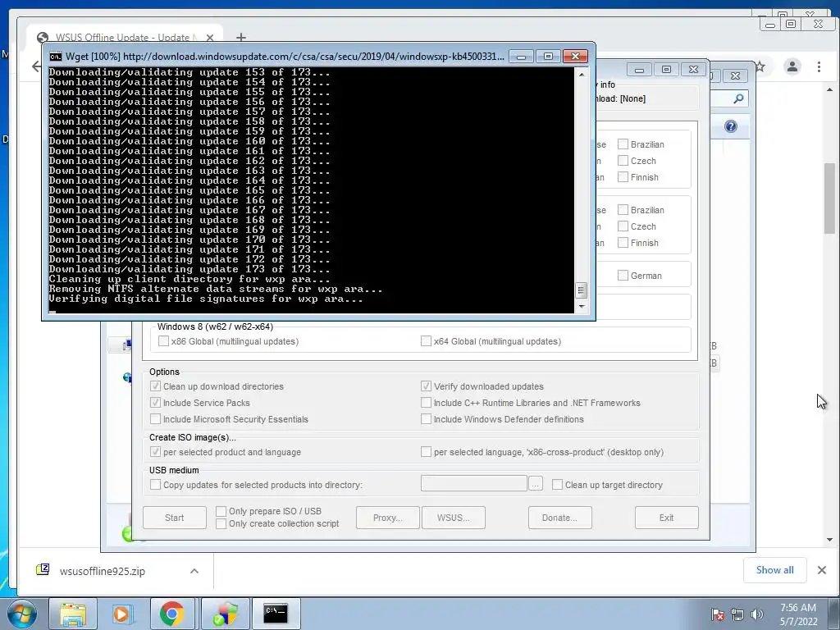Viewport: 840px width, 630px height.
Task: Bookmark this page with the star icon
Action: (x=760, y=66)
